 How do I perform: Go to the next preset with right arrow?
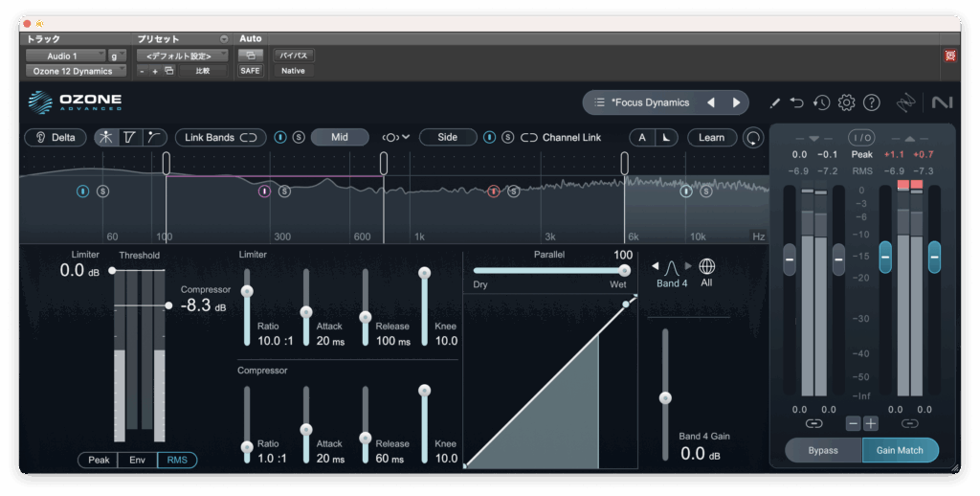click(x=736, y=102)
